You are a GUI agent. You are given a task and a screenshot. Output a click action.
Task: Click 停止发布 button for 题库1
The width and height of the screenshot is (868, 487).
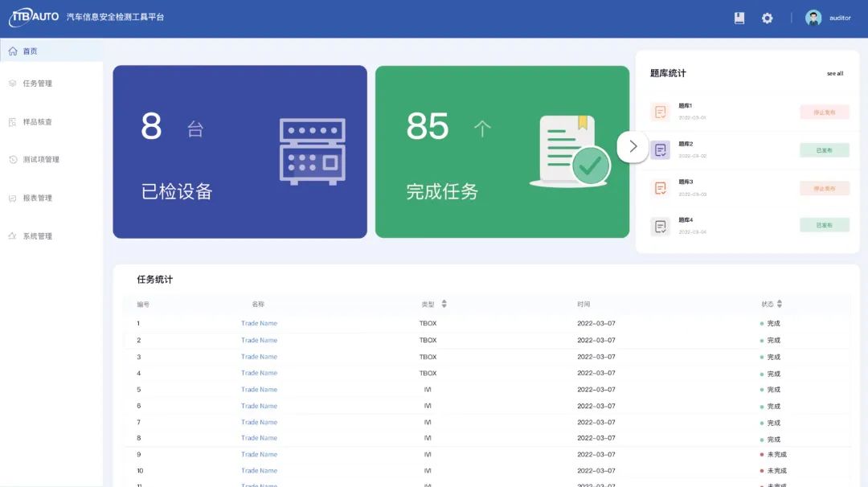pyautogui.click(x=824, y=113)
